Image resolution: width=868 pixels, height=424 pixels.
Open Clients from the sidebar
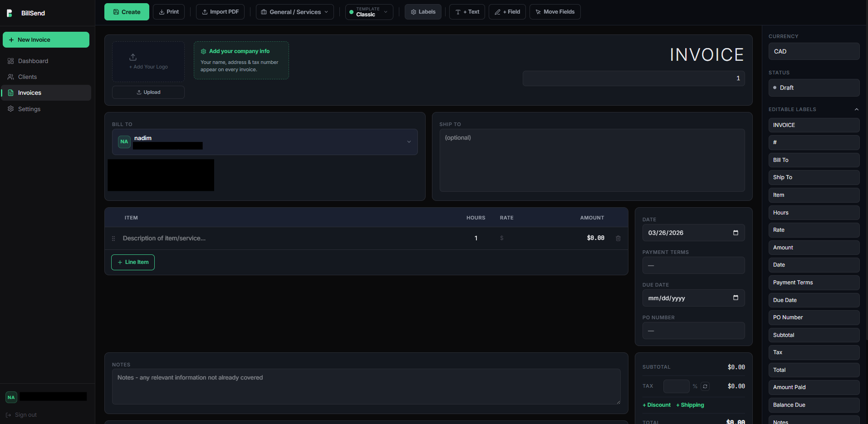(x=46, y=77)
